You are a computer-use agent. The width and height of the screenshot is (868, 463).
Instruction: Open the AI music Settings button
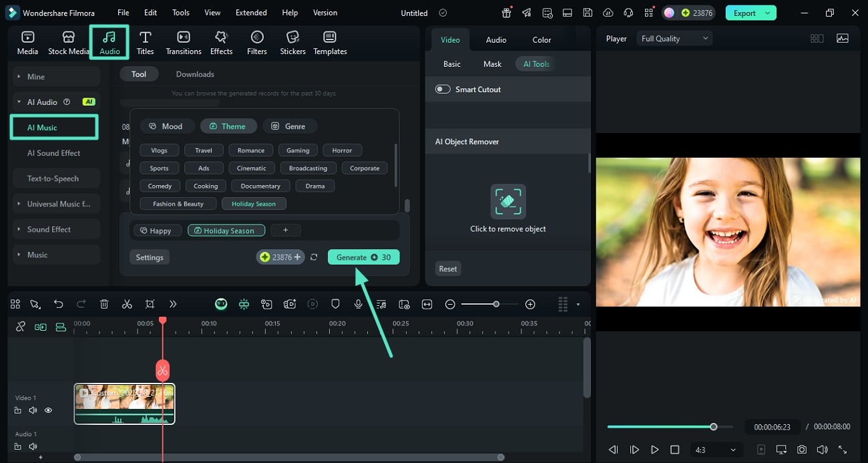point(150,257)
